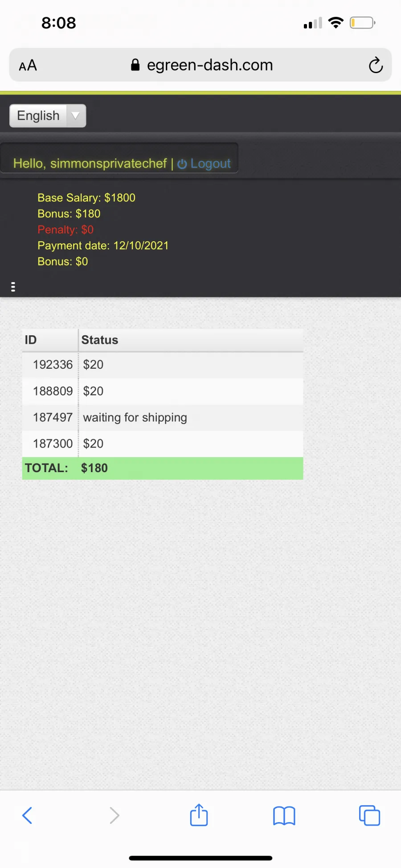Select order row 187300
This screenshot has width=401, height=868.
click(x=163, y=444)
